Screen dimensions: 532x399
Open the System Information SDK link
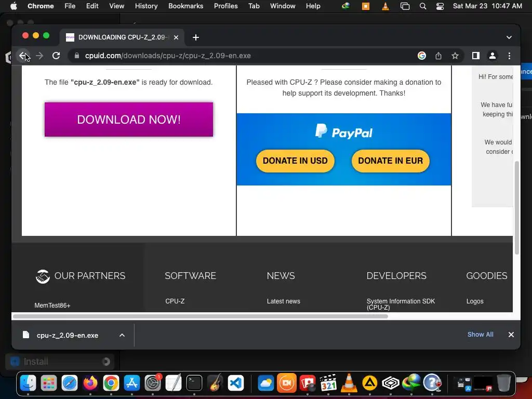401,304
